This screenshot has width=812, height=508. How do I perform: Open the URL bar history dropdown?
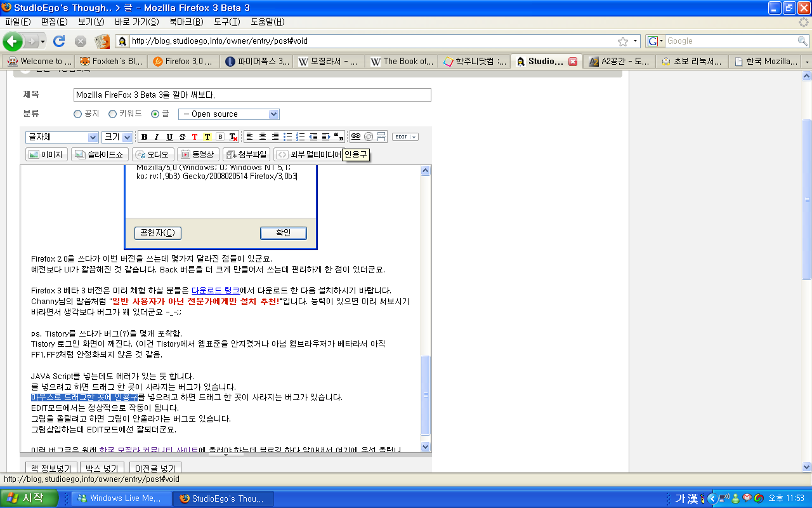pyautogui.click(x=636, y=41)
